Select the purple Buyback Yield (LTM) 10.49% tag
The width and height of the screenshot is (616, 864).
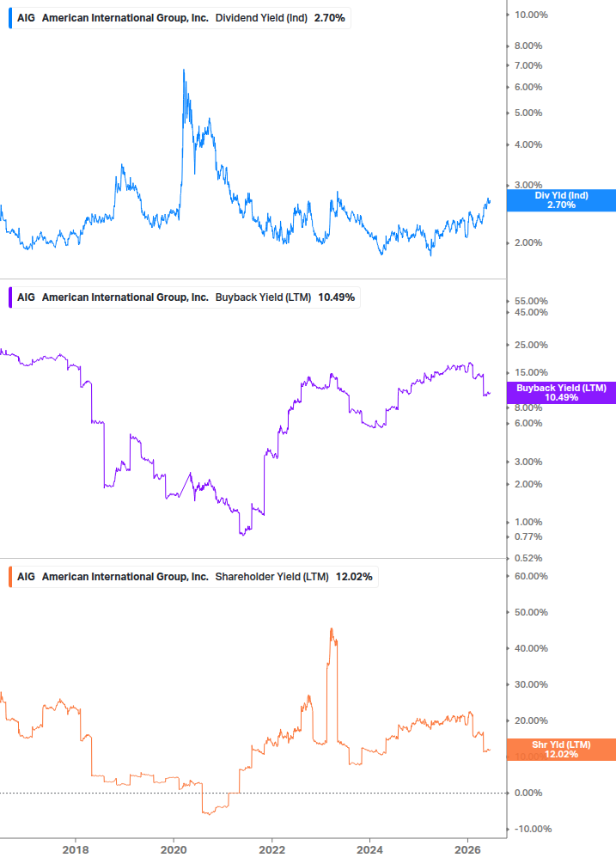tap(561, 393)
